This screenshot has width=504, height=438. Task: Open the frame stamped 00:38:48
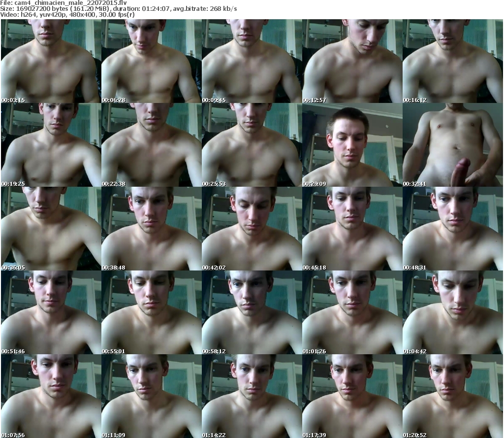pyautogui.click(x=152, y=229)
